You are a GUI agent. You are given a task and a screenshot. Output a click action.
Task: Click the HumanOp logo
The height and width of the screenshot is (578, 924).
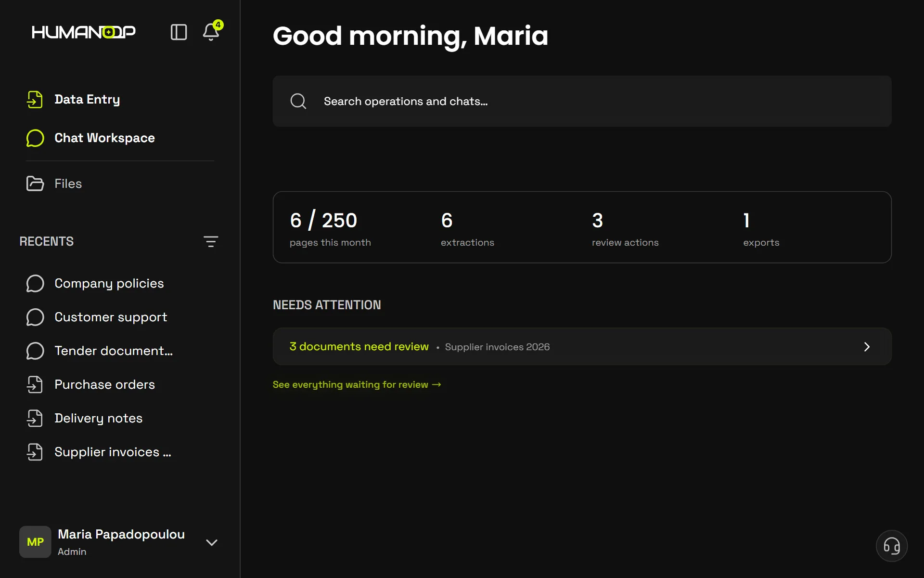[x=84, y=32]
